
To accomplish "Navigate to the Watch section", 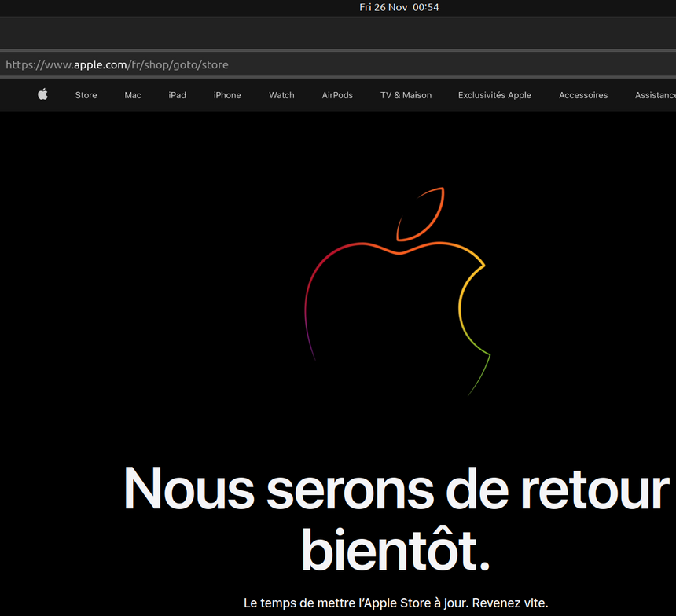I will pos(281,95).
